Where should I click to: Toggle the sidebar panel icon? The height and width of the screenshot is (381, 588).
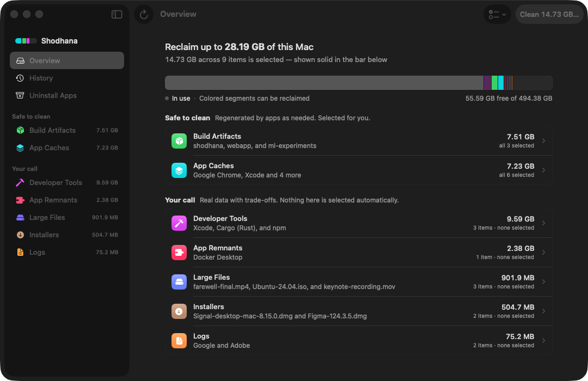coord(117,14)
